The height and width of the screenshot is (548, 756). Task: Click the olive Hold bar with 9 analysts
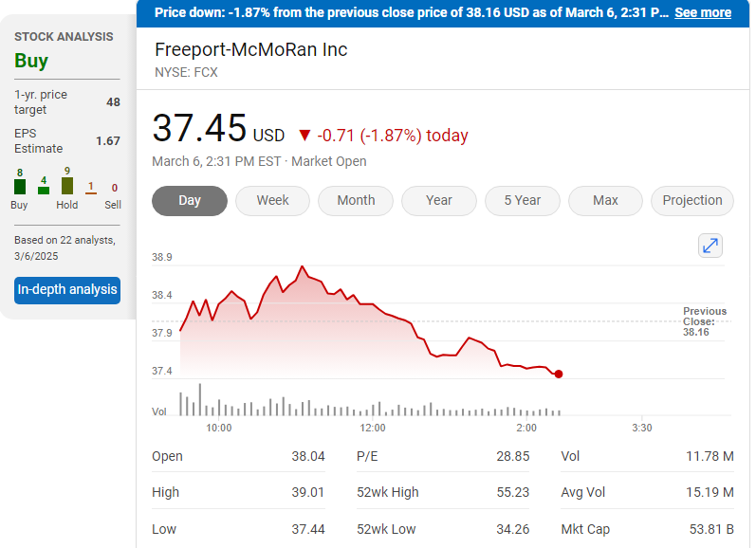point(66,185)
